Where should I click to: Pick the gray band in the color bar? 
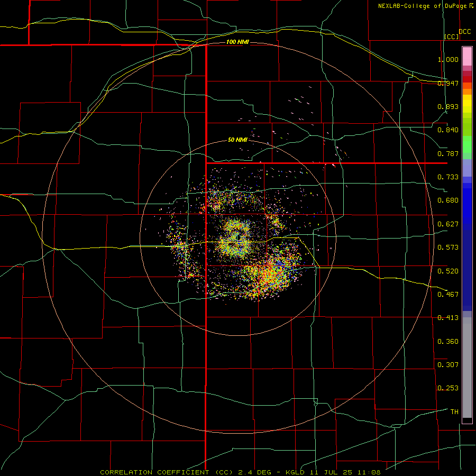coord(467,368)
